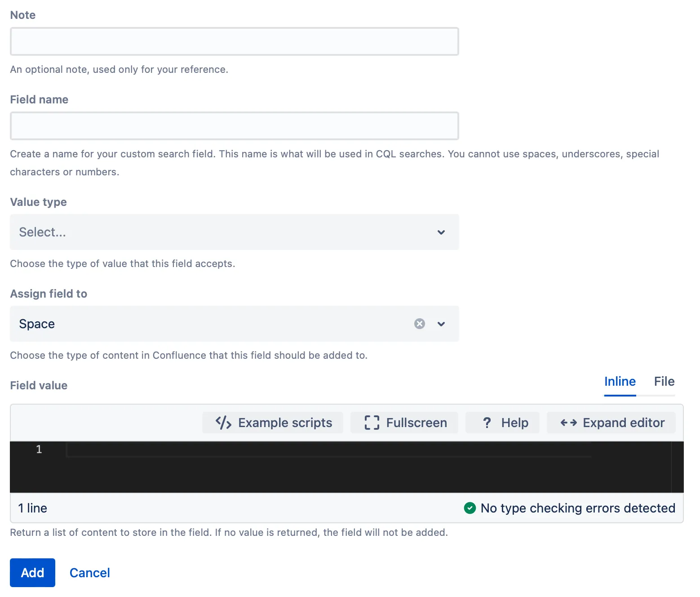Click the Value type label
This screenshot has width=700, height=597.
(x=38, y=202)
